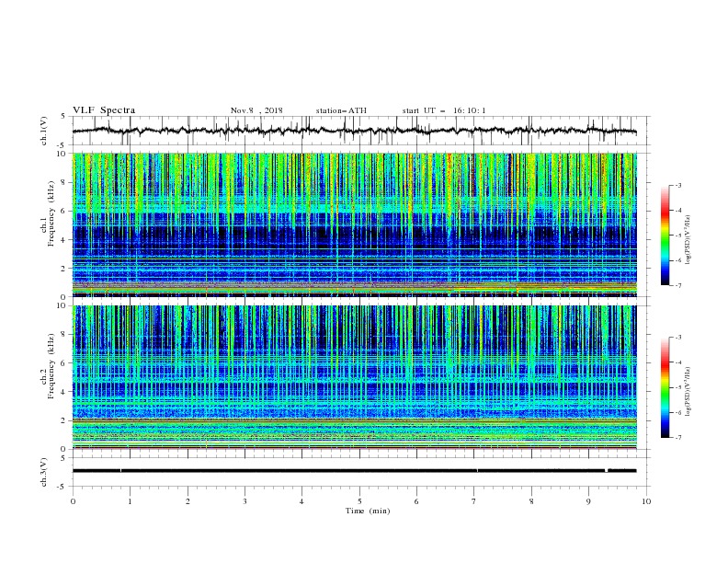Image resolution: width=728 pixels, height=563 pixels.
Task: Click the 'VLF Spectra' title text
Action: click(104, 110)
